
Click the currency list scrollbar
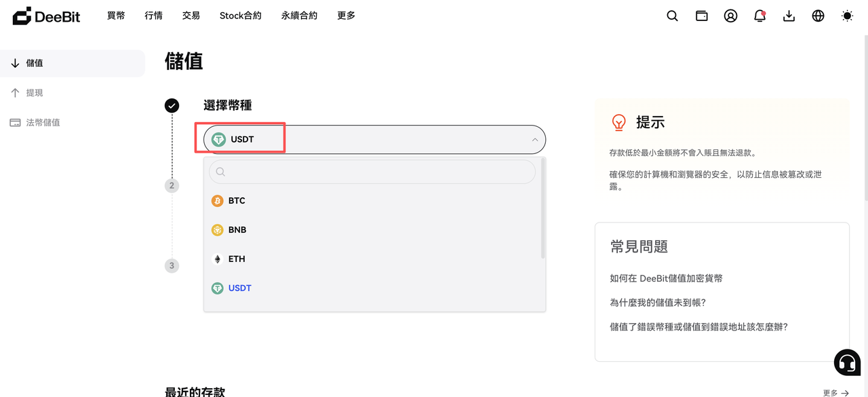click(543, 208)
